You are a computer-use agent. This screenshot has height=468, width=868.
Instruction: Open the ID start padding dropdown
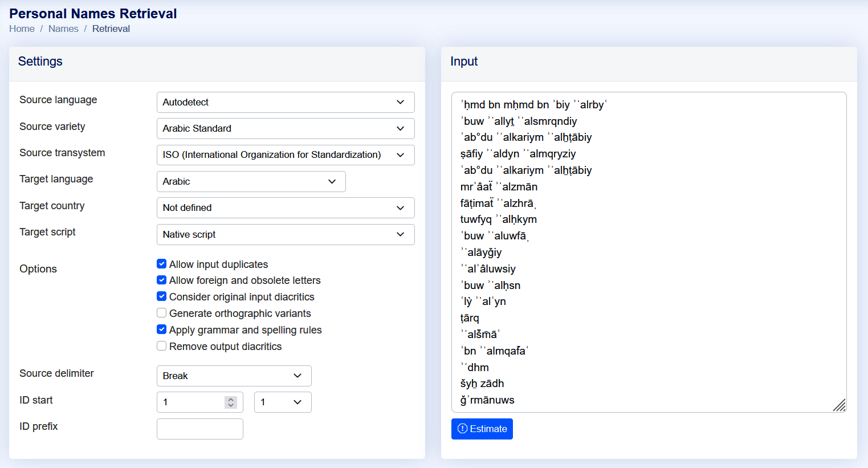click(x=283, y=402)
